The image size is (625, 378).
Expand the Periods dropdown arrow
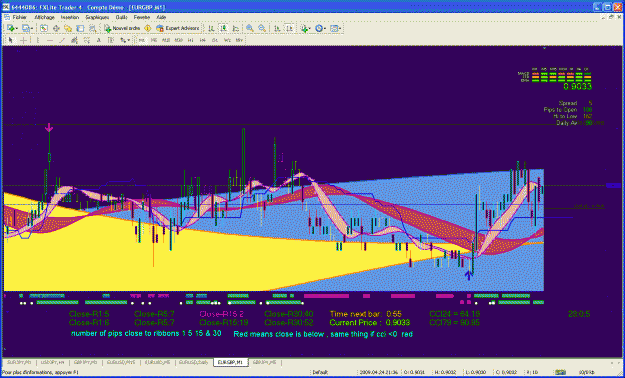324,28
